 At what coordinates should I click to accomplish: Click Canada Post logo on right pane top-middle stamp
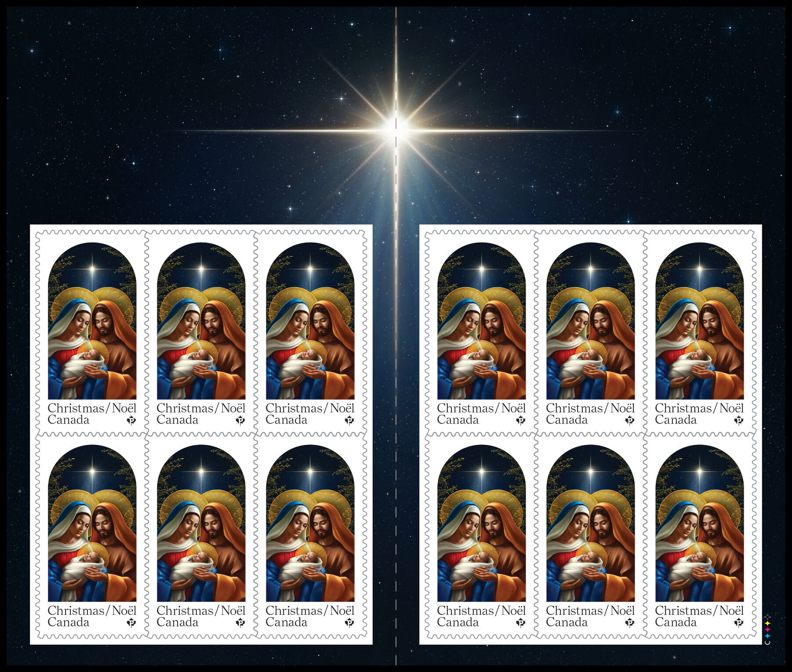pyautogui.click(x=630, y=420)
